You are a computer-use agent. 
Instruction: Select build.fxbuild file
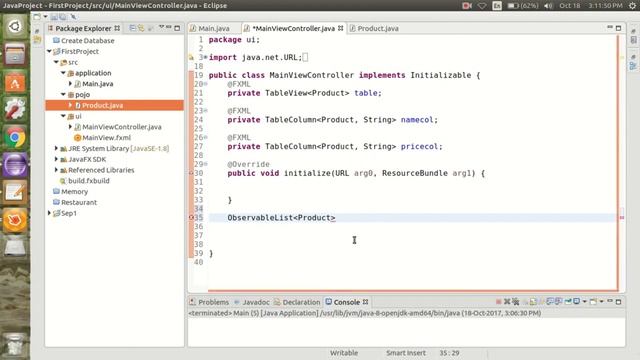(89, 181)
